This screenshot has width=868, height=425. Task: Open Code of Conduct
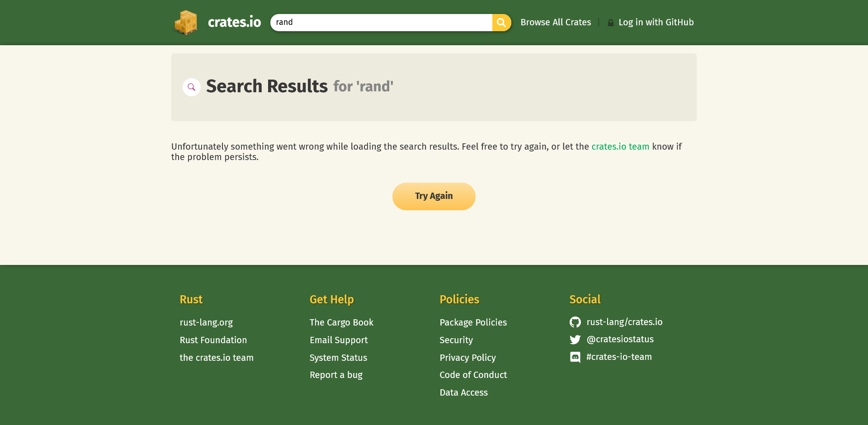pyautogui.click(x=473, y=375)
